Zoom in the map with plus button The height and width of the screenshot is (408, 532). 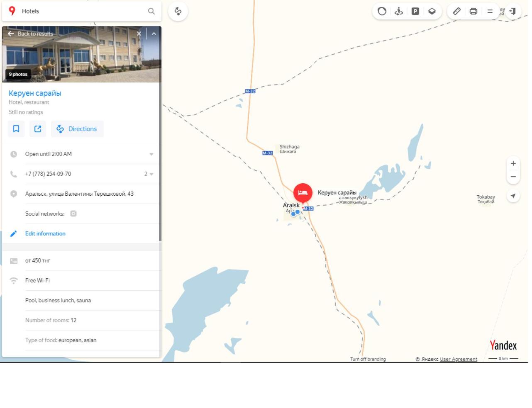pos(513,163)
